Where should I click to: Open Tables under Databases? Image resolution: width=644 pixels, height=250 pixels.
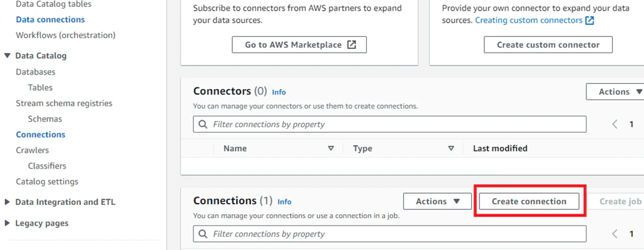coord(40,88)
